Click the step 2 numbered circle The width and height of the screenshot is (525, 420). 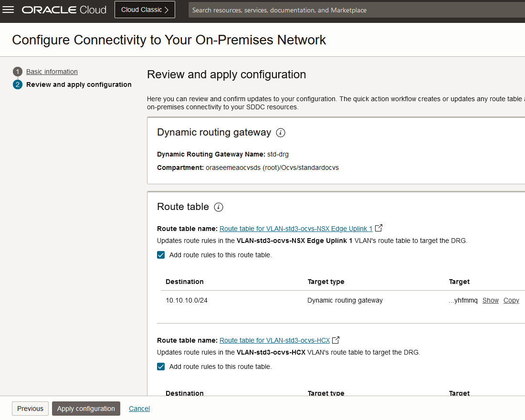pyautogui.click(x=18, y=84)
